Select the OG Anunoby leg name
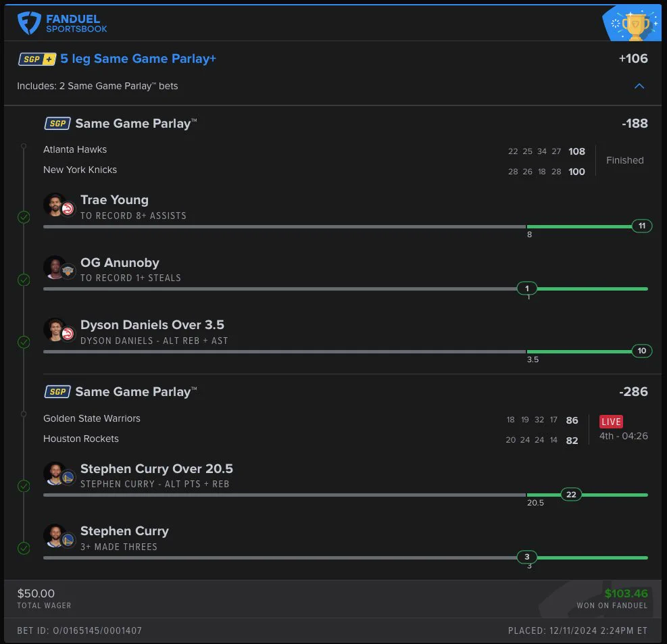The height and width of the screenshot is (644, 667). 120,262
